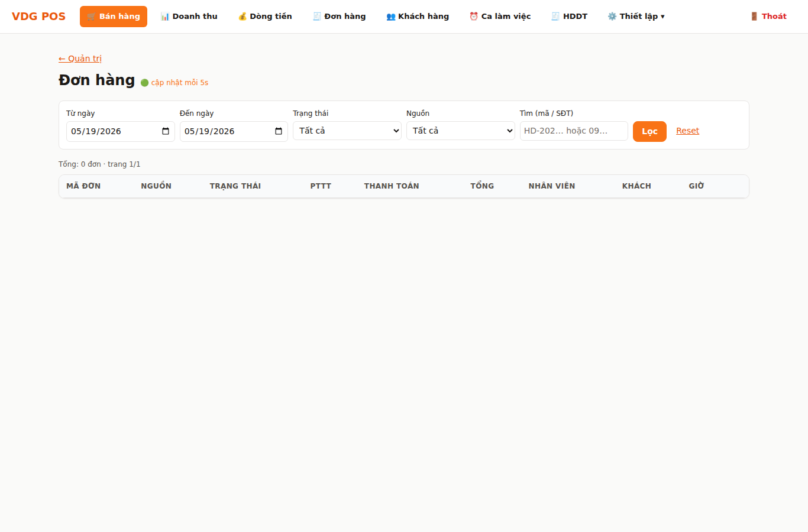Click the 'Tổng: 0 đơn · trang 1/1' summary
This screenshot has width=808, height=532.
point(99,164)
